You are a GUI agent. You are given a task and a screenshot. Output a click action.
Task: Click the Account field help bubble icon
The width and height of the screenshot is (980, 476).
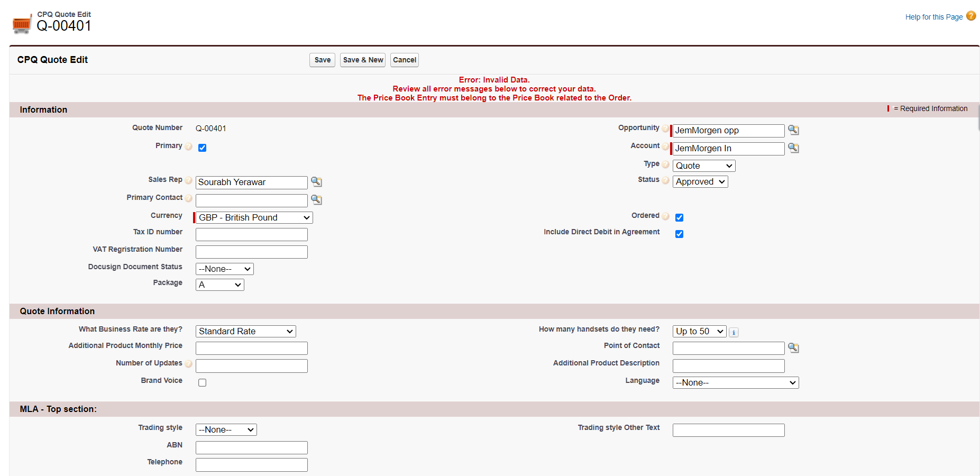click(666, 147)
